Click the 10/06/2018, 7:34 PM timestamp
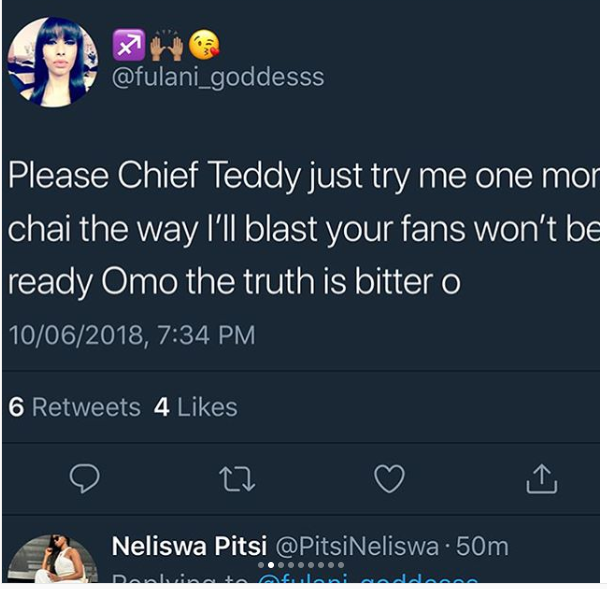The height and width of the screenshot is (589, 607). point(131,334)
